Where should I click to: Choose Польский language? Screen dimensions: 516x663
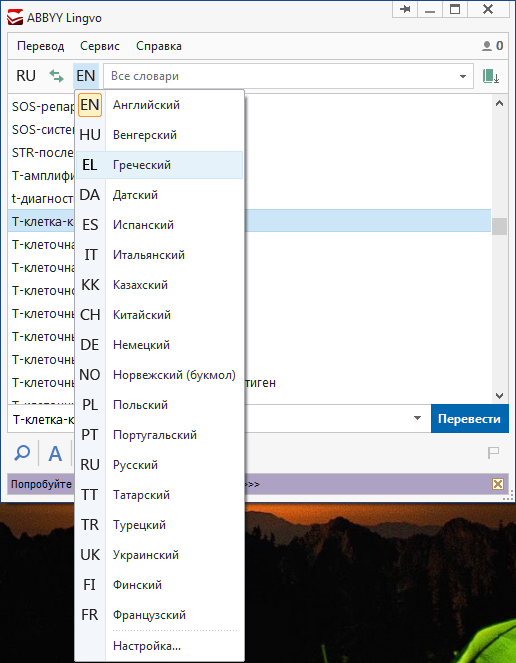[159, 405]
